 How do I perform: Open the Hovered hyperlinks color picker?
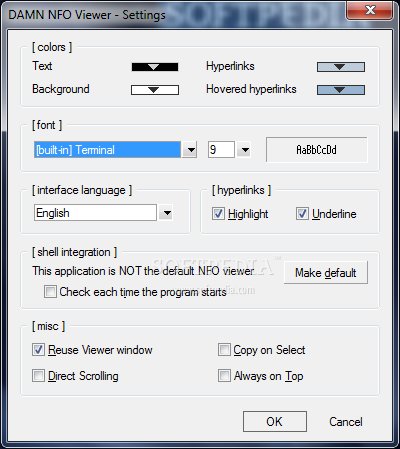(x=341, y=90)
